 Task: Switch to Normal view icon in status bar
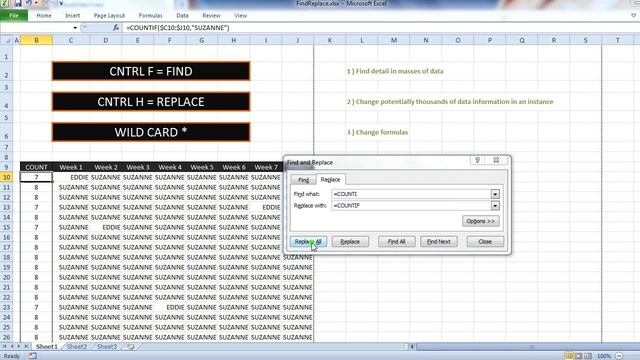click(x=569, y=356)
